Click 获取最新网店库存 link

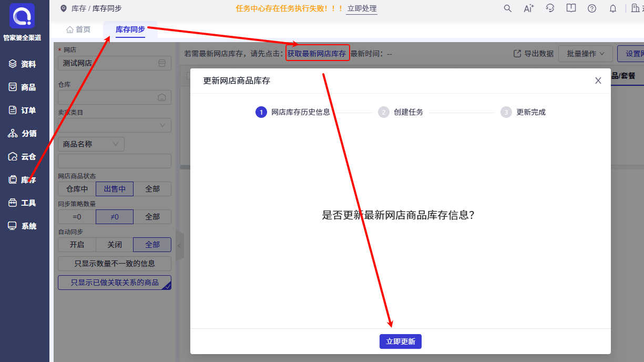pos(317,53)
